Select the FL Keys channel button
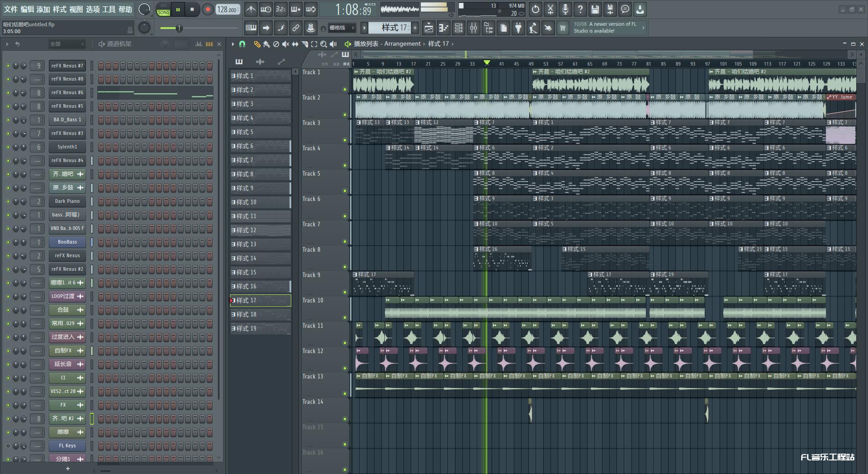Screen dimensions: 868x474 point(67,446)
